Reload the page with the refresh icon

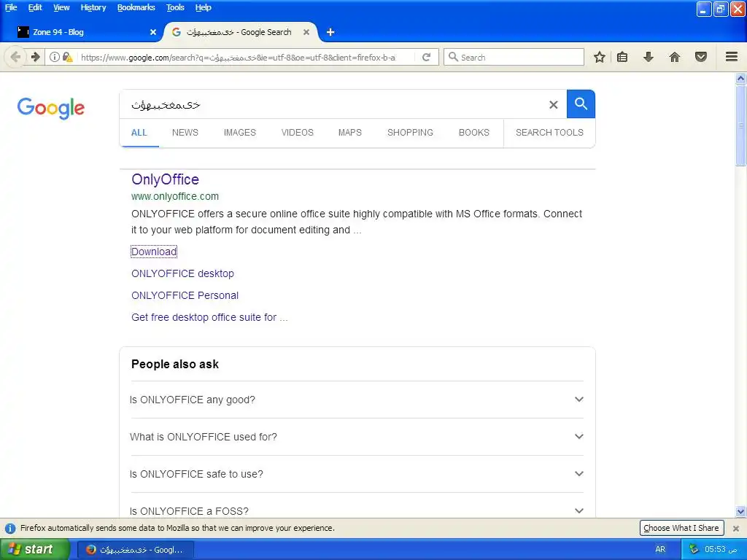coord(426,57)
